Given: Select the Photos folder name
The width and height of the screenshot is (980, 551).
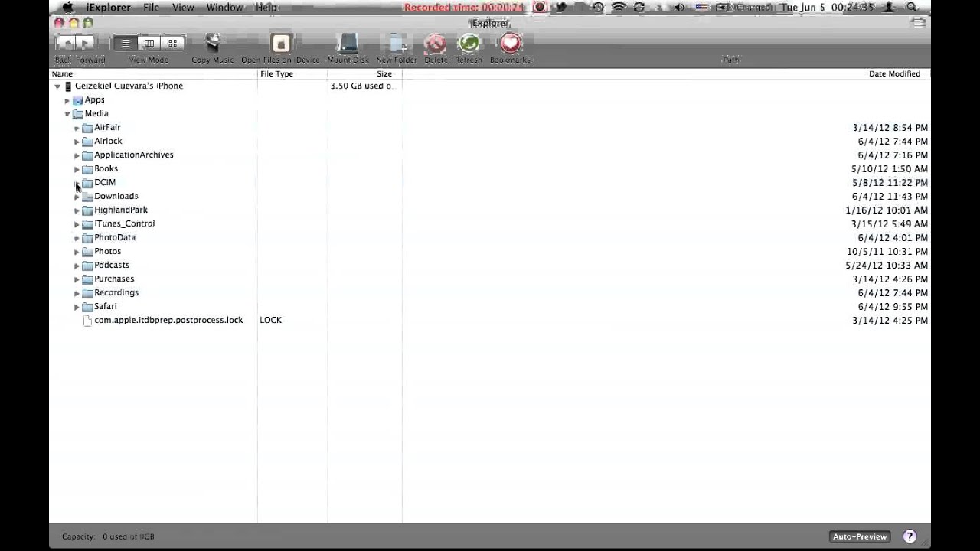Looking at the screenshot, I should pos(107,251).
